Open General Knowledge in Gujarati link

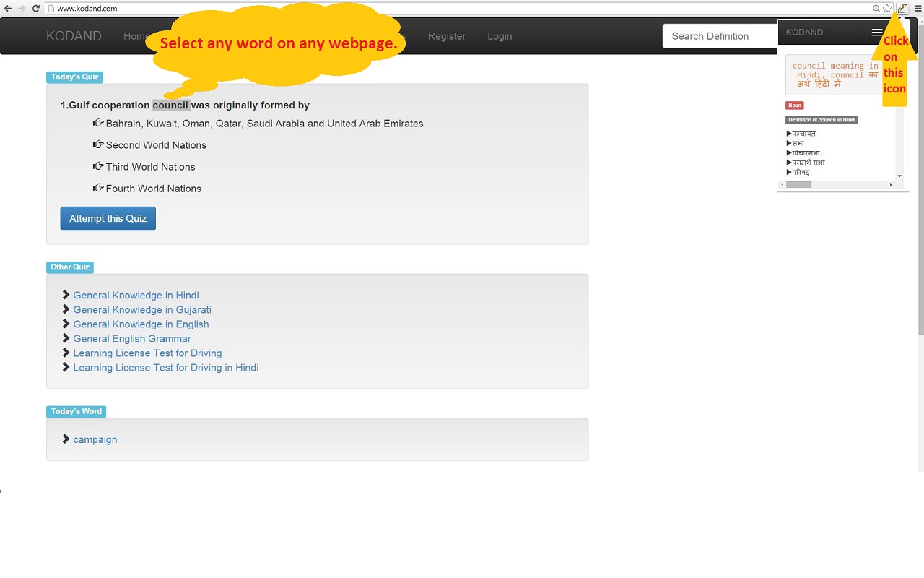click(x=142, y=309)
